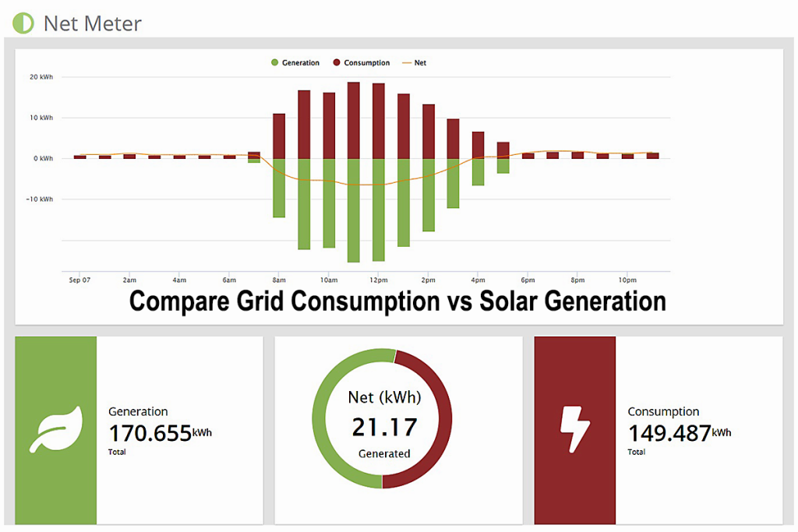Click the green Generation legend dot
This screenshot has width=798, height=532.
(x=274, y=63)
